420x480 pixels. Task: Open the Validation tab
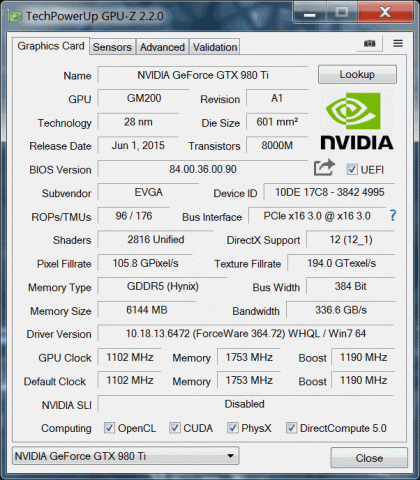[x=215, y=47]
